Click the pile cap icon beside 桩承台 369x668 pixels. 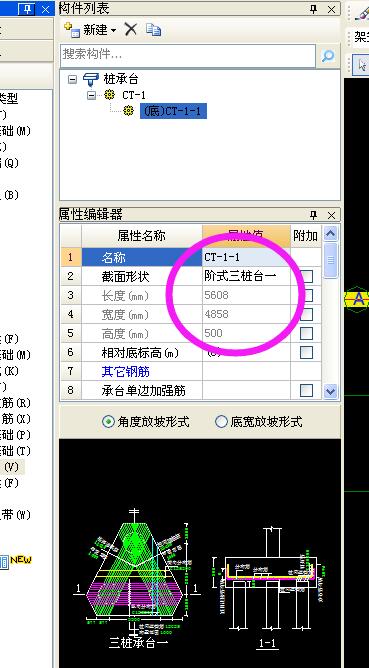click(90, 79)
